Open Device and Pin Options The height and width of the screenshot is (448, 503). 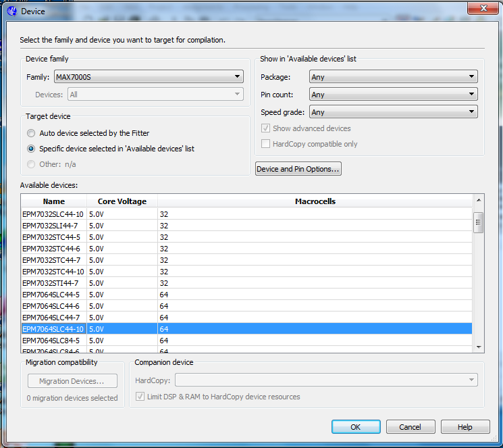pos(298,169)
